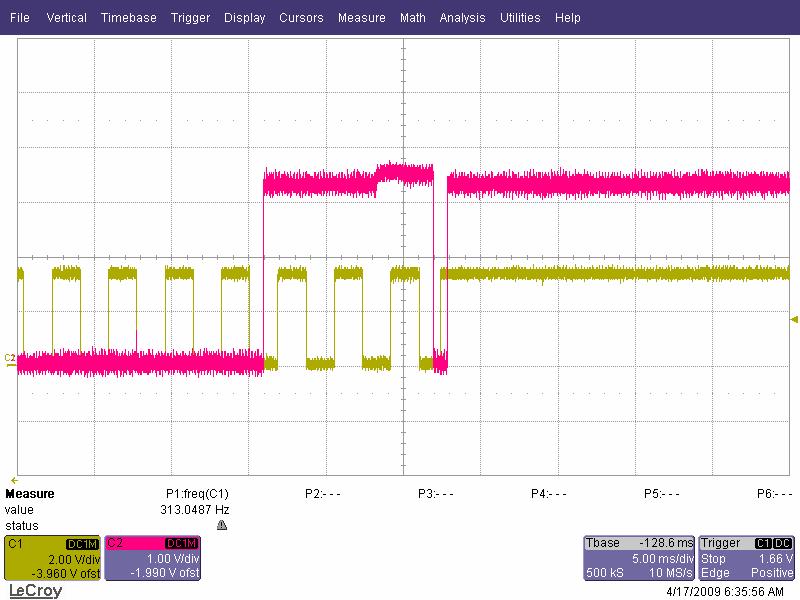
Task: Click the 5.00 ms/div timebase value
Action: coord(663,558)
